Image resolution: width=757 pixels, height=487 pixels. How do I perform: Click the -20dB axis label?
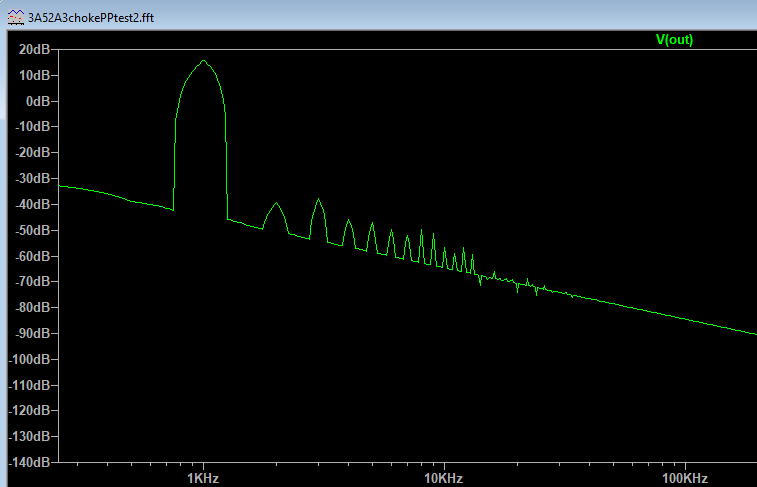coord(32,153)
